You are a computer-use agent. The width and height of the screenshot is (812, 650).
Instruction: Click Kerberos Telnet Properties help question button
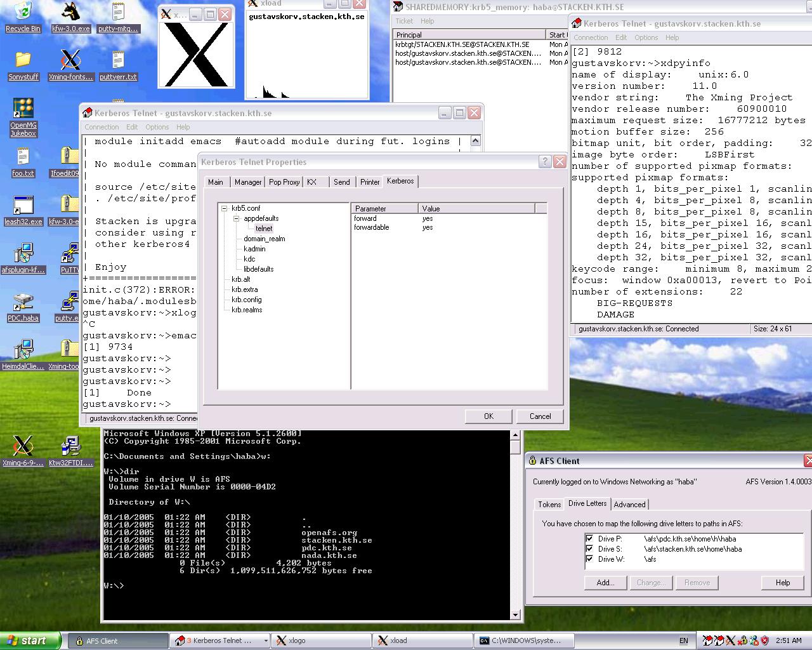545,162
